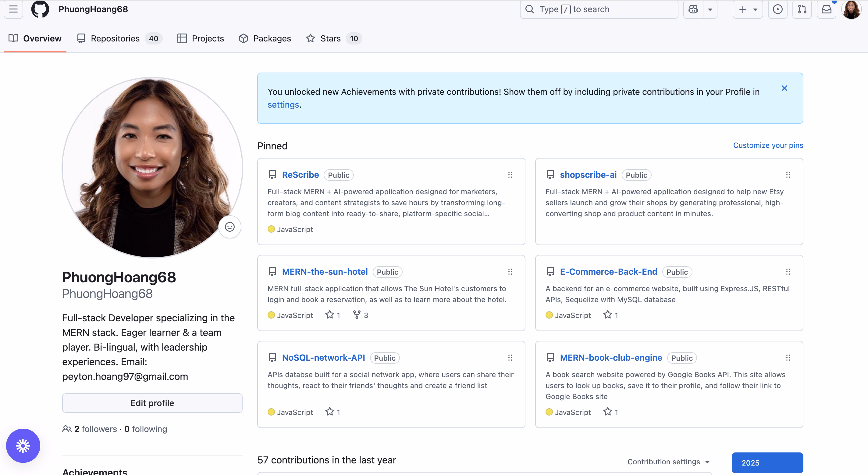Switch to the Stars tab
The height and width of the screenshot is (475, 868).
tap(330, 38)
